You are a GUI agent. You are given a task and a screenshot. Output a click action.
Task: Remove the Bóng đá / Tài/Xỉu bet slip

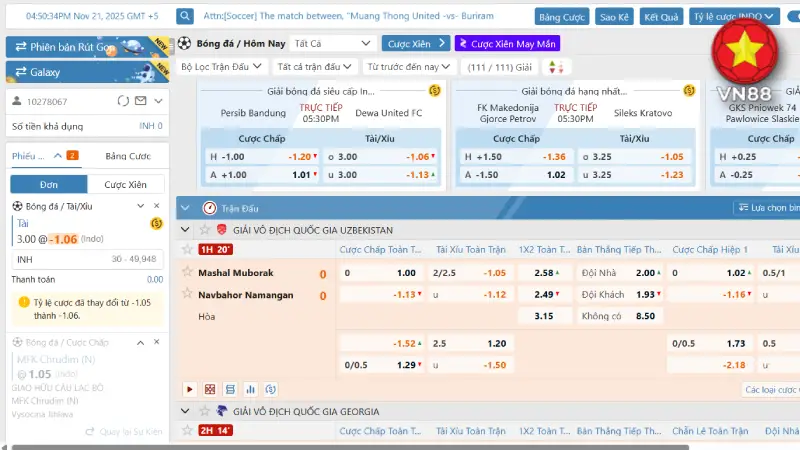(x=156, y=206)
